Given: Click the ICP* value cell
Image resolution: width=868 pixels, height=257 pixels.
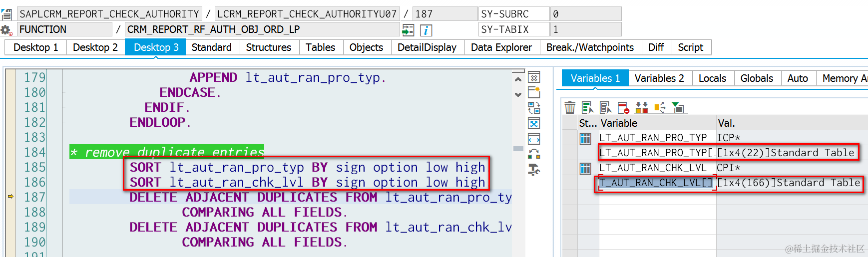Looking at the screenshot, I should pos(792,138).
